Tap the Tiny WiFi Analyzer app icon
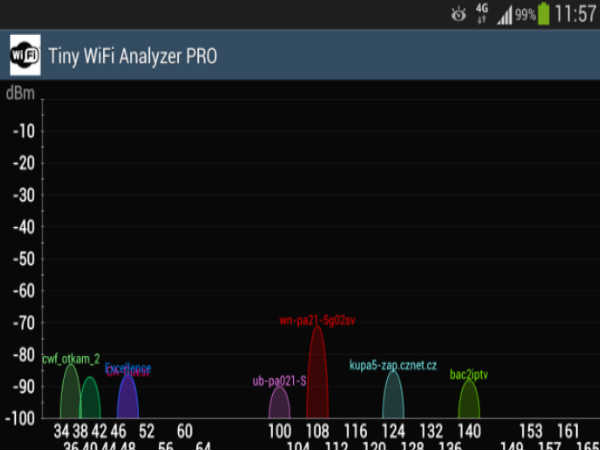 coord(26,55)
